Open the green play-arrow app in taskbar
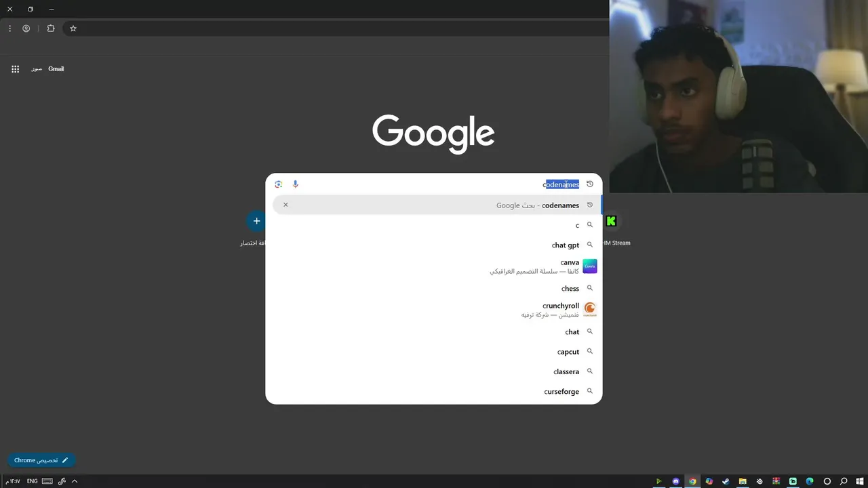This screenshot has height=488, width=868. coord(658,481)
